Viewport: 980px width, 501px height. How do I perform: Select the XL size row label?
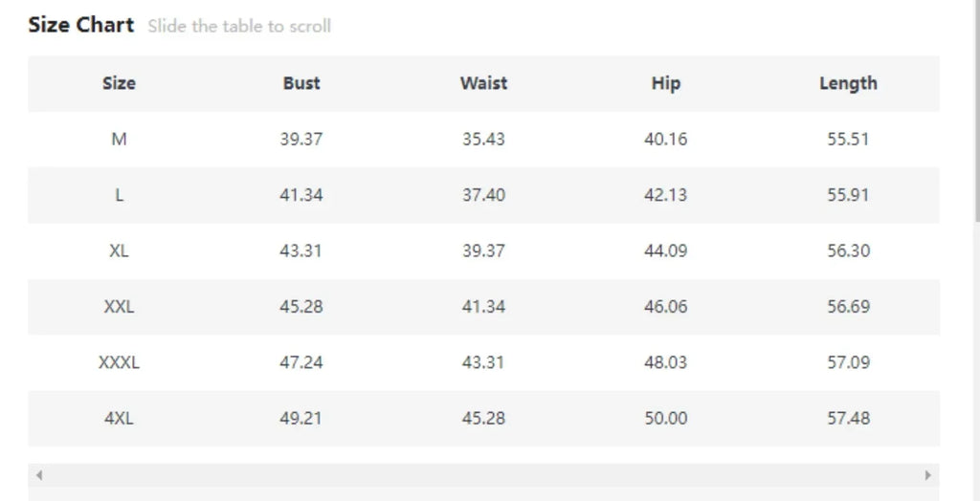click(x=119, y=251)
